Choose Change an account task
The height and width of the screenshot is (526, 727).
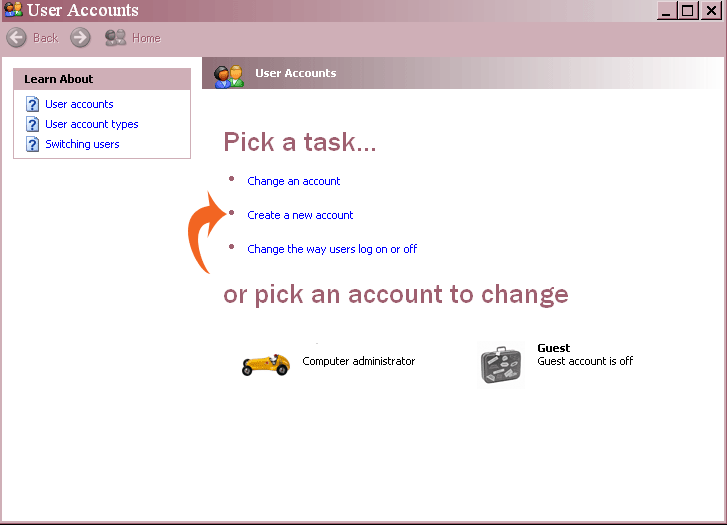(x=293, y=181)
